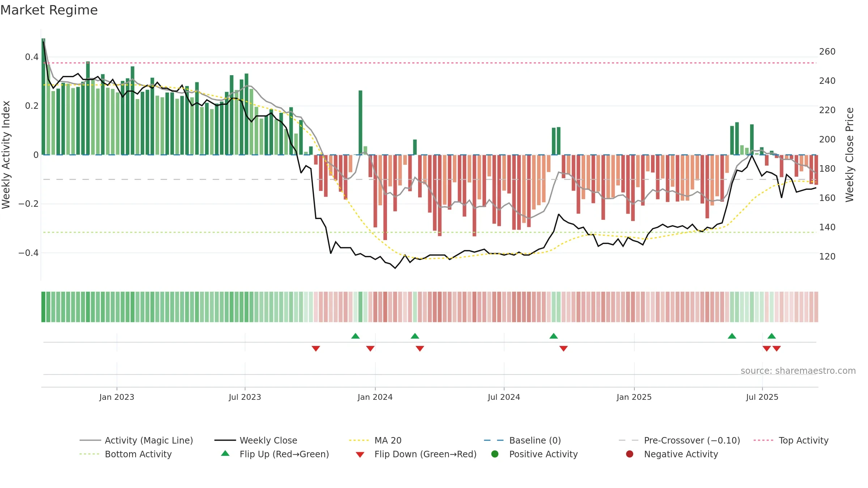868x488 pixels.
Task: Select the Flip Up marker in September 2024
Action: 554,336
